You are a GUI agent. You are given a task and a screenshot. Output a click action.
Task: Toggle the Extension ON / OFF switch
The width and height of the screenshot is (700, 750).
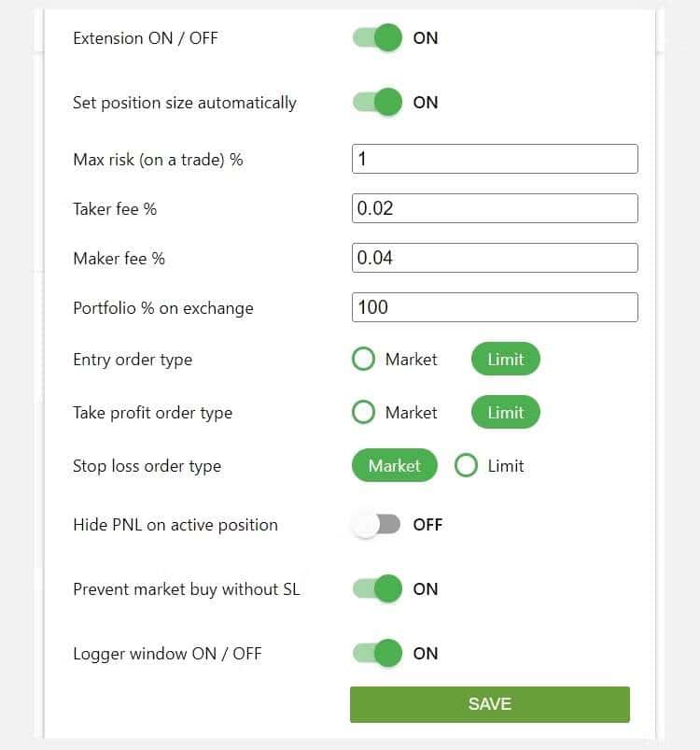[x=377, y=38]
